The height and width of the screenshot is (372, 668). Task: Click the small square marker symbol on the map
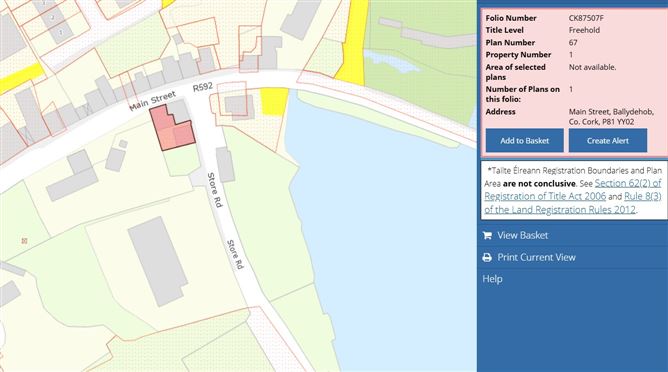(x=24, y=241)
